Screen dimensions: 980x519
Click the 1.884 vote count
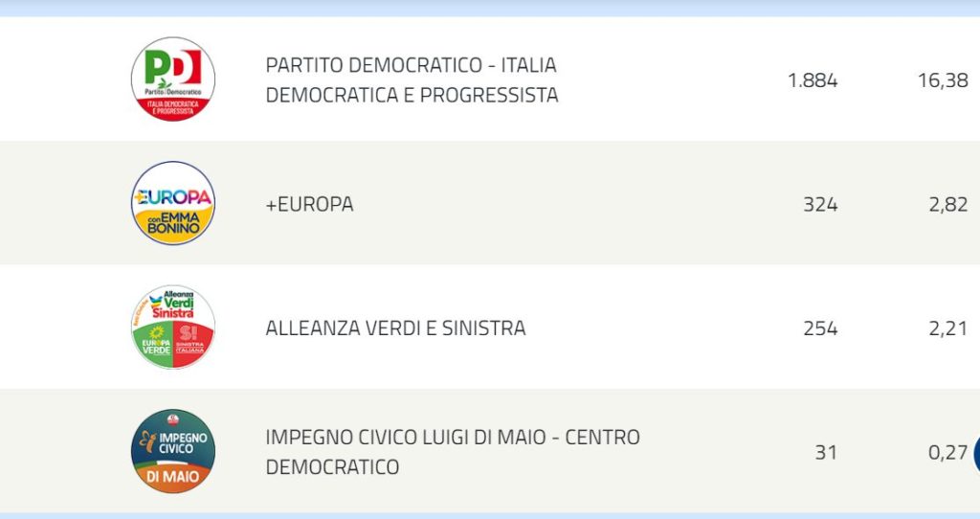(813, 80)
